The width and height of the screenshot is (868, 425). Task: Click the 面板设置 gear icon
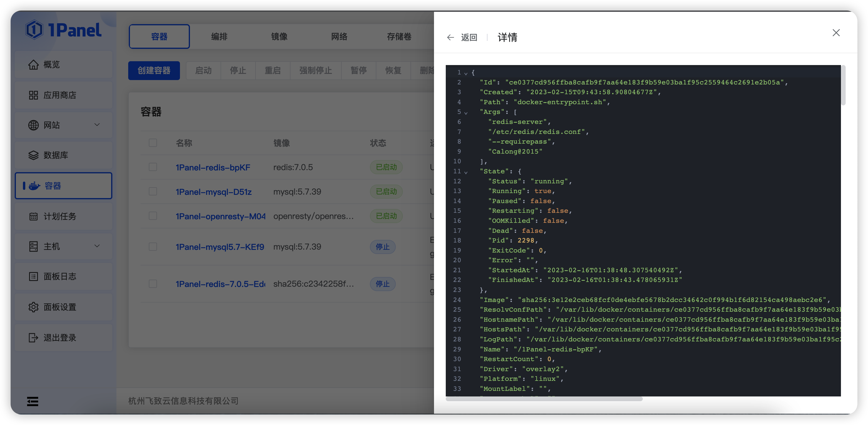pyautogui.click(x=33, y=307)
